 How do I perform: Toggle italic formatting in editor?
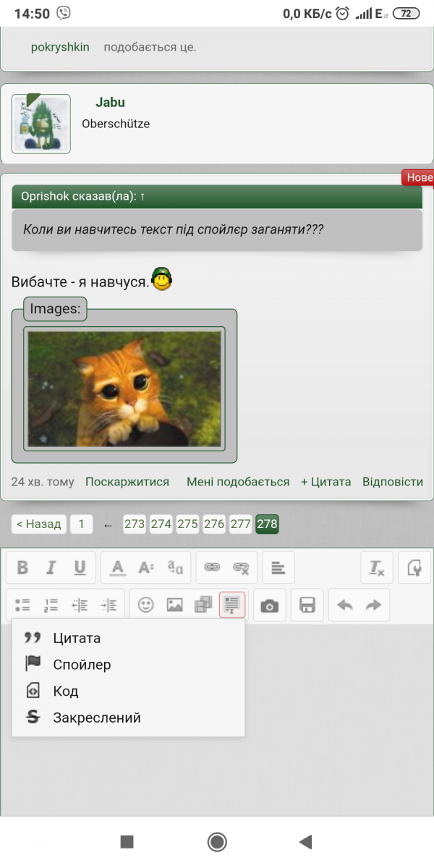[x=51, y=568]
